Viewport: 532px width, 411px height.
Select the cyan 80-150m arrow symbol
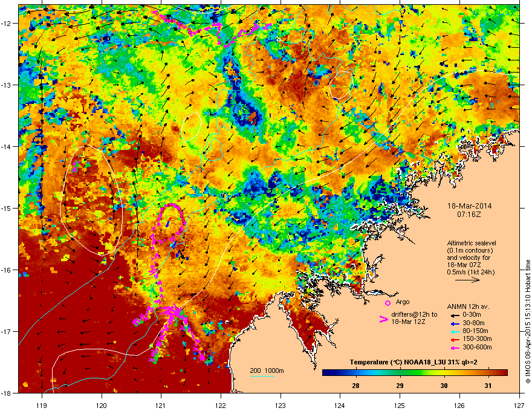(x=456, y=331)
